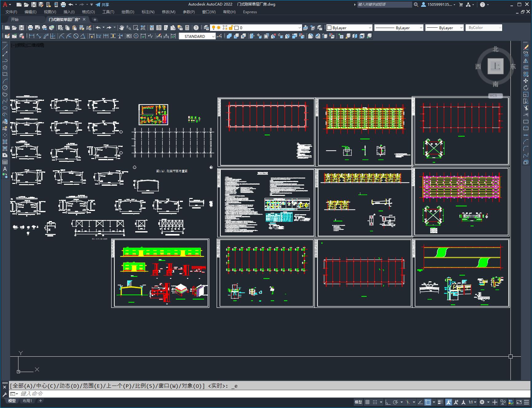Open the Customization menu icon in status bar

tap(526, 402)
